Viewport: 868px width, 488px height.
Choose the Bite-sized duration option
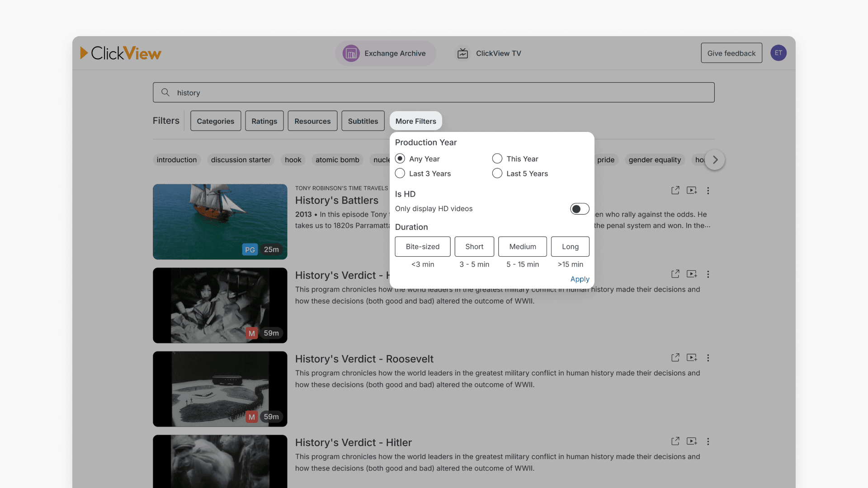tap(422, 247)
